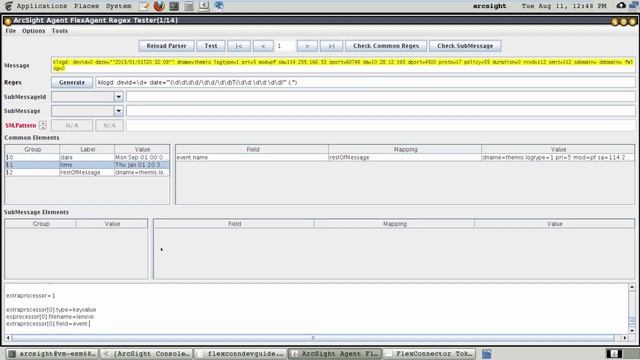Click into the Regex input field
Image resolution: width=640 pixels, height=360 pixels.
click(365, 82)
